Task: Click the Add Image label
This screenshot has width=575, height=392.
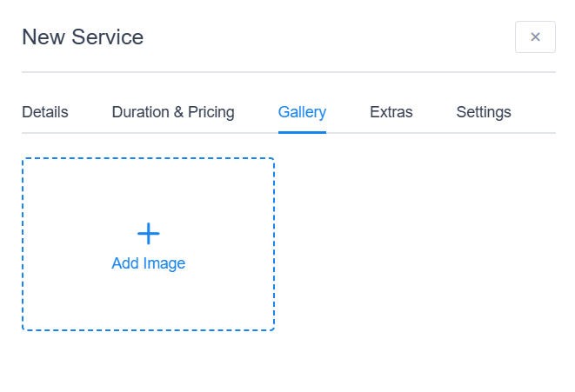Action: point(149,263)
